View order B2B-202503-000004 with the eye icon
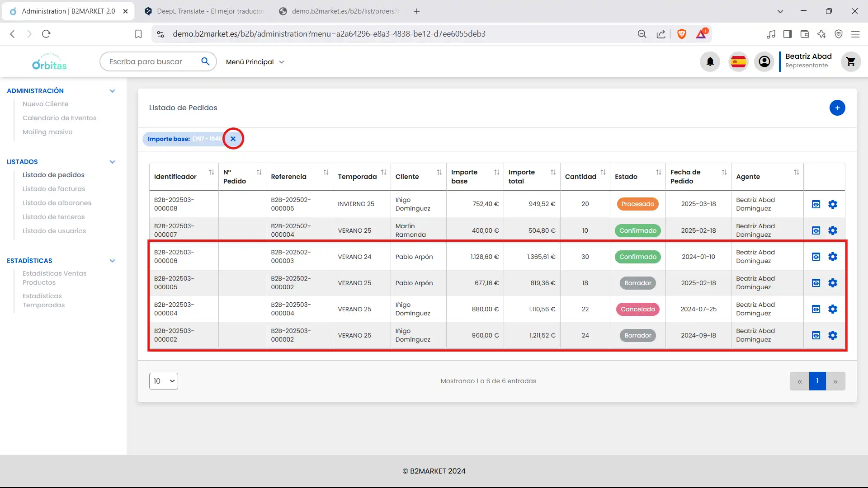Screen dimensions: 868x488 (x=816, y=309)
